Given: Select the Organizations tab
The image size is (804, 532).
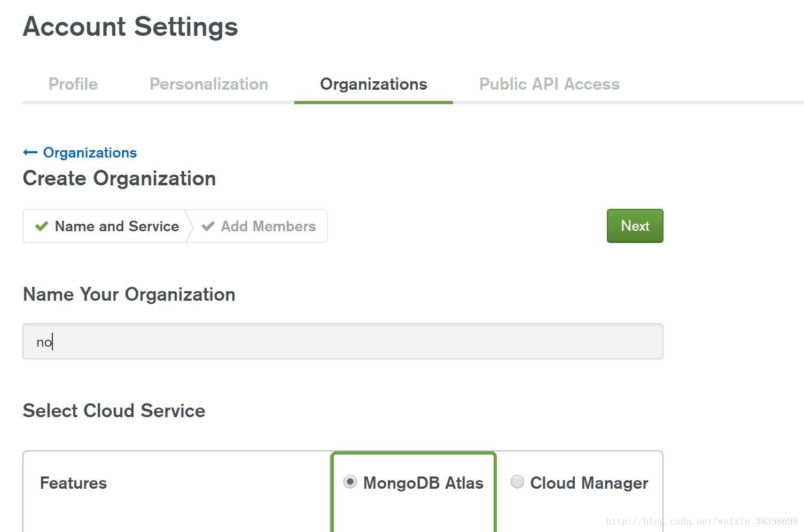Looking at the screenshot, I should click(x=373, y=84).
